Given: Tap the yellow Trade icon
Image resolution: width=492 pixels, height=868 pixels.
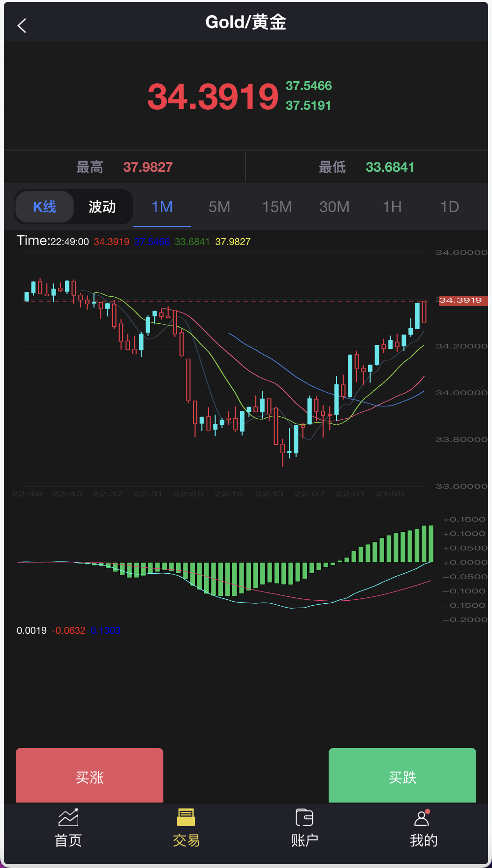Looking at the screenshot, I should (x=186, y=818).
